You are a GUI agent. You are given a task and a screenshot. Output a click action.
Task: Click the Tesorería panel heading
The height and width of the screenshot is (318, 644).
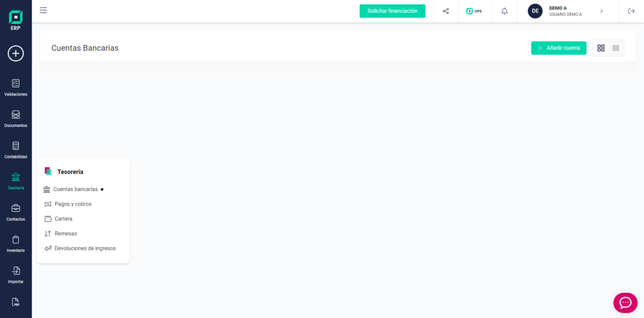click(70, 172)
